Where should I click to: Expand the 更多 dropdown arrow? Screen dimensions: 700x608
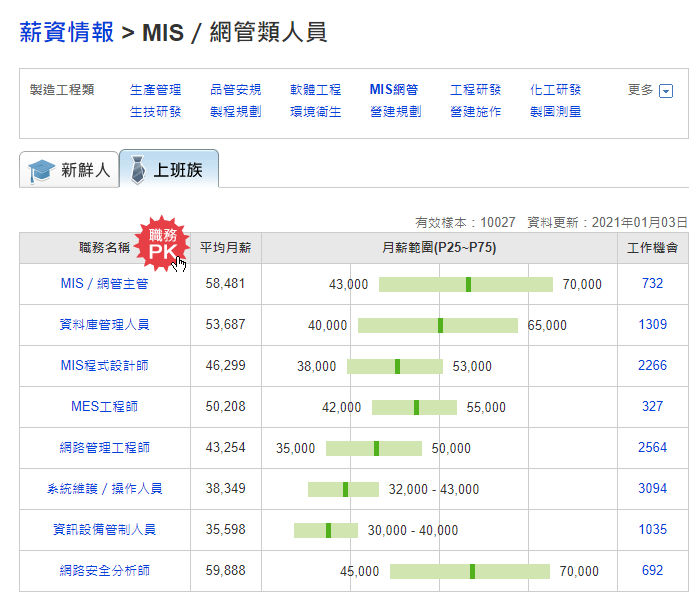[666, 91]
